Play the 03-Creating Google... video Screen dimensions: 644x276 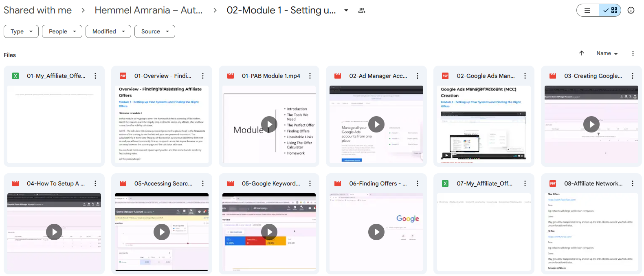(591, 124)
